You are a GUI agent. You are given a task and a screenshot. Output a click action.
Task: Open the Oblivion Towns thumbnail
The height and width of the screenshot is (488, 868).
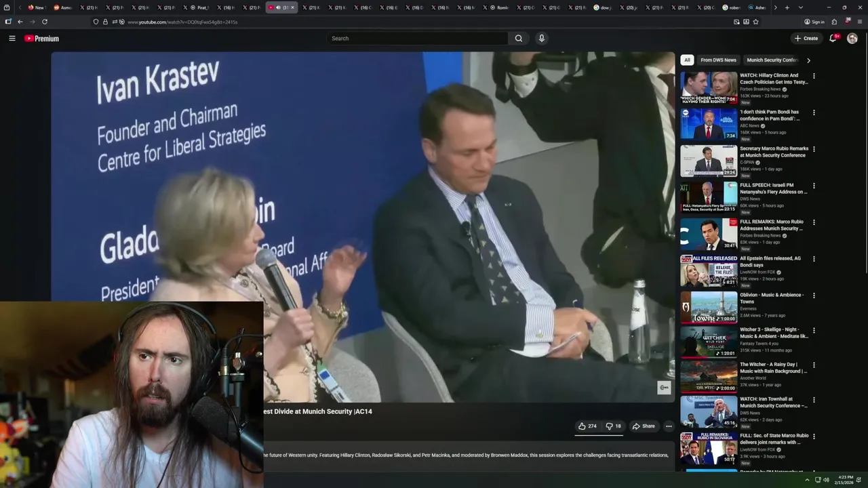click(709, 307)
